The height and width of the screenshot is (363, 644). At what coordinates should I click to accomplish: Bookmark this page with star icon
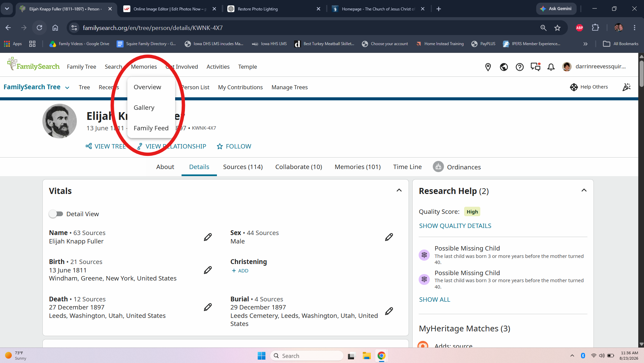click(557, 28)
